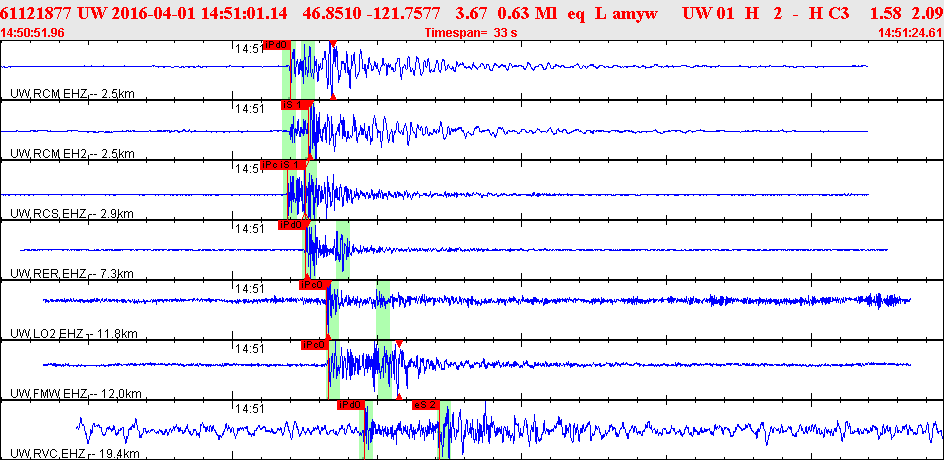
Task: Select the iPd0 pick flag on RVC EHZ
Action: click(x=351, y=405)
